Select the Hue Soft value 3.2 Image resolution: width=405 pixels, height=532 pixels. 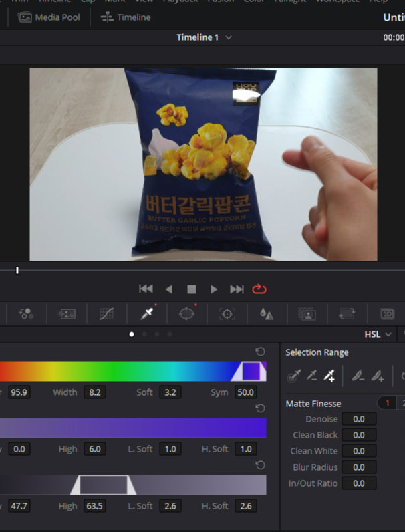coord(170,392)
